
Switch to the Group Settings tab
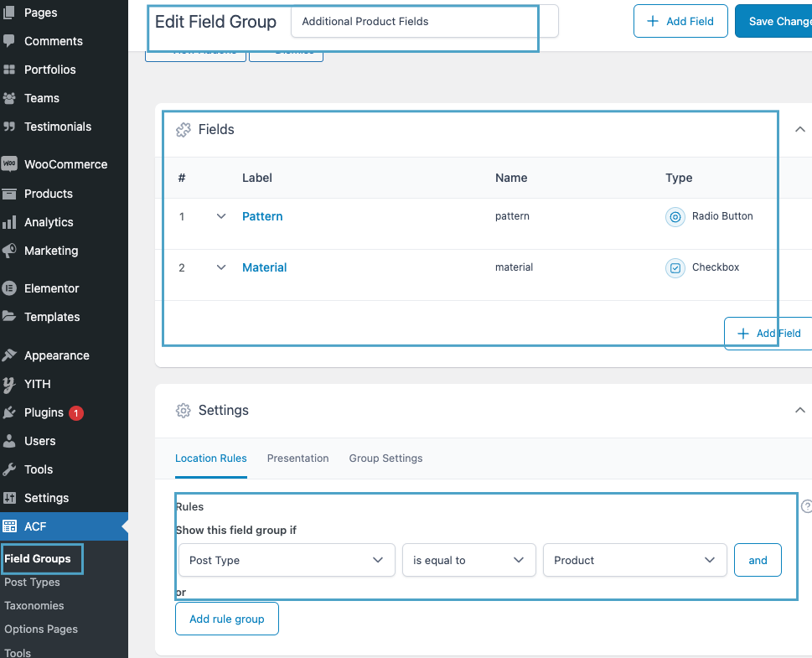click(x=385, y=459)
